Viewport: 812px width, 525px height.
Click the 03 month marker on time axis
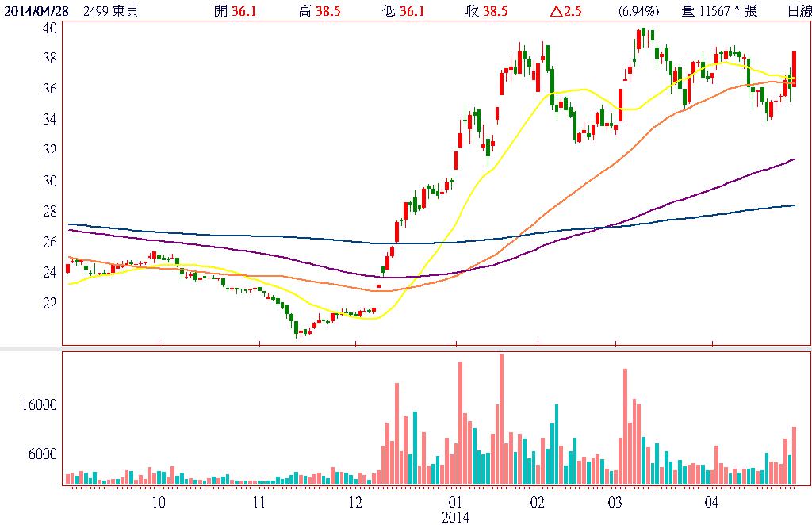click(615, 502)
